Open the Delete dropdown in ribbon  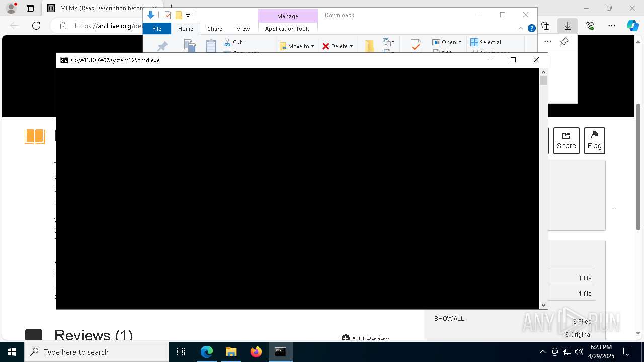tap(337, 46)
